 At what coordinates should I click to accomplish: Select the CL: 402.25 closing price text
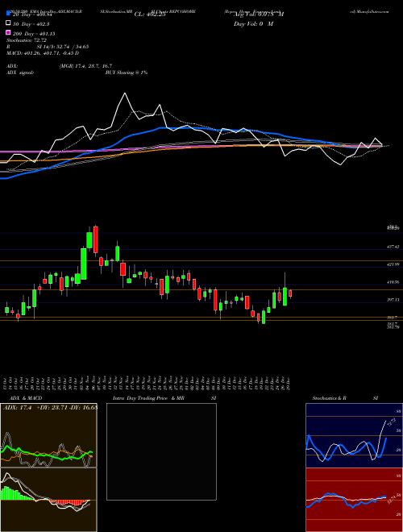click(150, 15)
